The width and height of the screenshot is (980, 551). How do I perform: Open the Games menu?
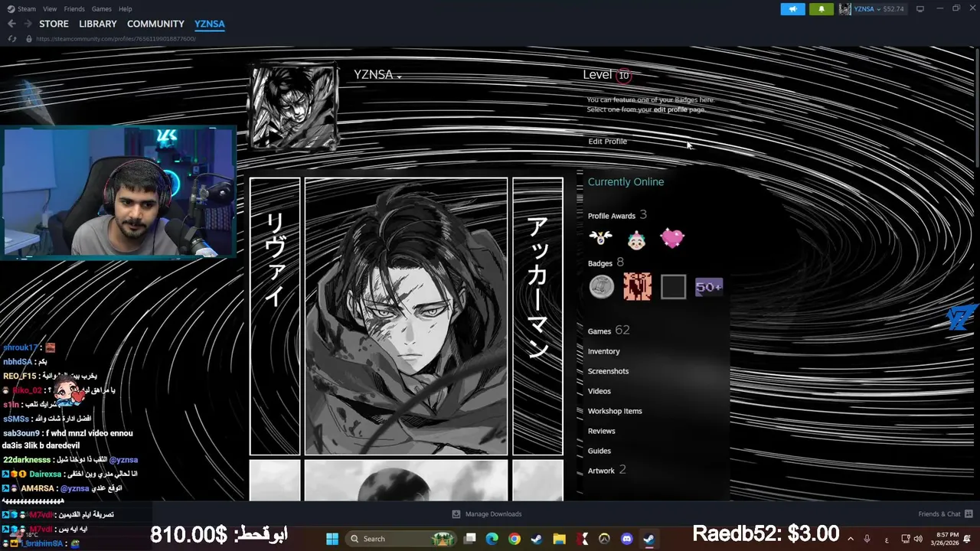tap(102, 9)
